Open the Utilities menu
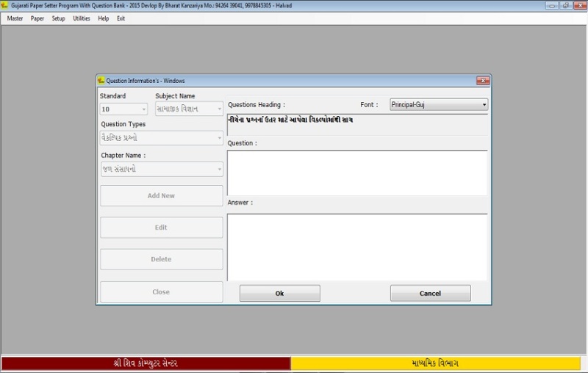Screen dimensions: 588x373 [82, 18]
